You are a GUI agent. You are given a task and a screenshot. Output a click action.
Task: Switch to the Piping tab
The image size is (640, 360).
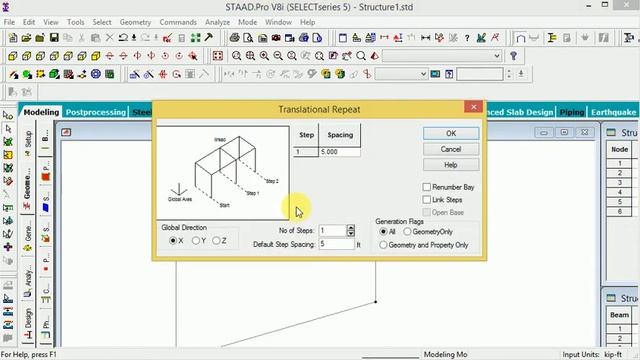pos(571,112)
